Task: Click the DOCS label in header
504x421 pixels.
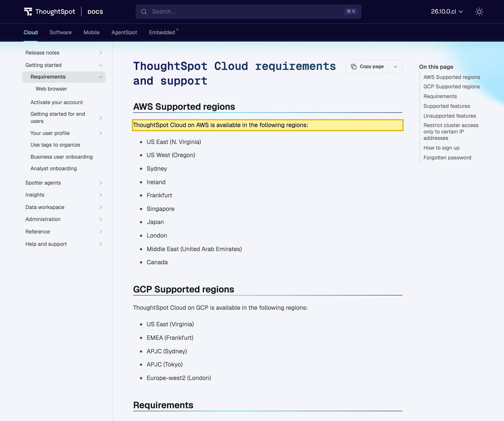Action: pos(95,12)
